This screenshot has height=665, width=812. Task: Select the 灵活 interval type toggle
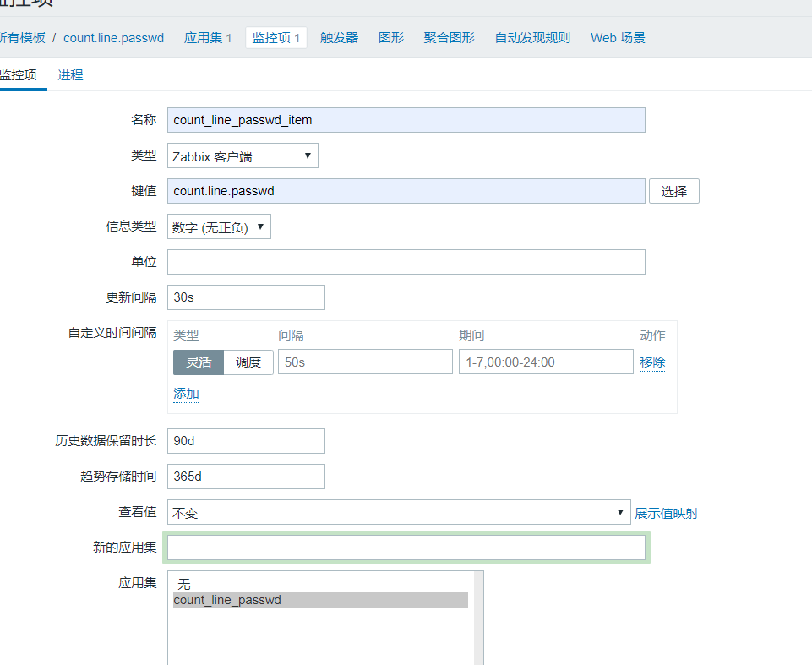pos(199,362)
